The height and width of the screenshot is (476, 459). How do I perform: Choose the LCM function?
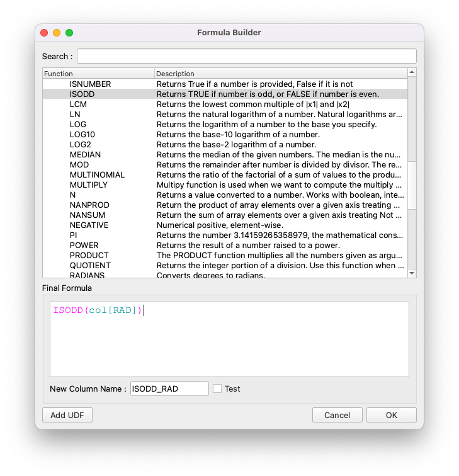click(225, 104)
